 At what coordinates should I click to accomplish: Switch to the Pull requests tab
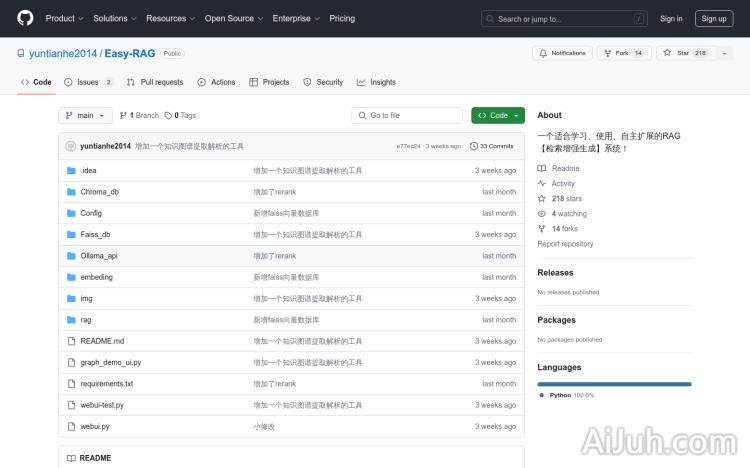click(155, 82)
